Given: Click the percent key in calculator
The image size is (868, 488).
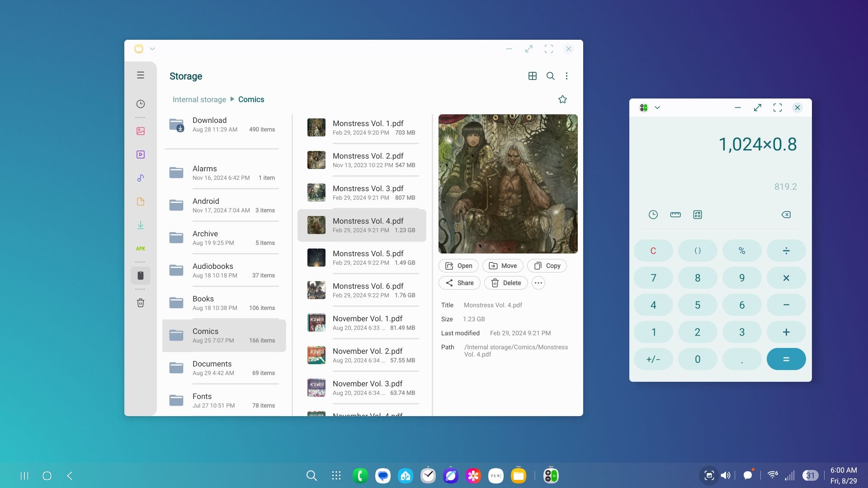Looking at the screenshot, I should coord(742,251).
